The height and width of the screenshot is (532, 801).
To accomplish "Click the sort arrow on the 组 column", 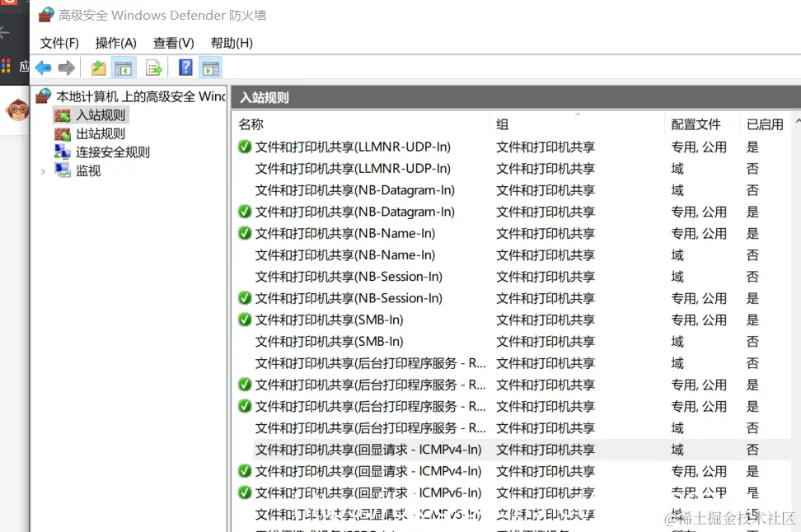I will tap(578, 114).
